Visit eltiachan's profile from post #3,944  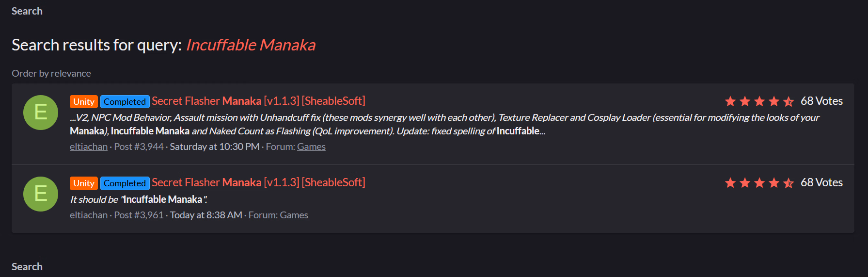(x=89, y=147)
